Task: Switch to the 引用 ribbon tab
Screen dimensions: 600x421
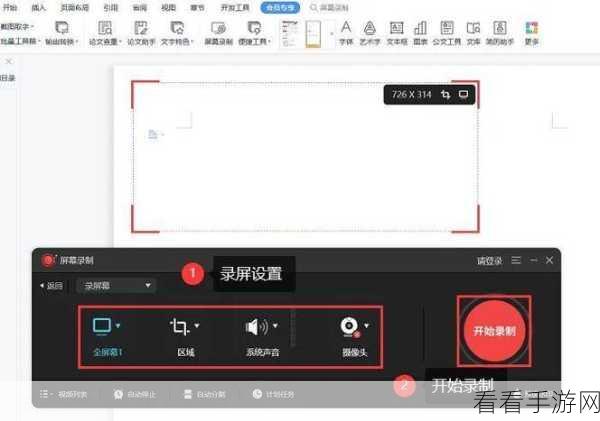Action: coord(111,7)
